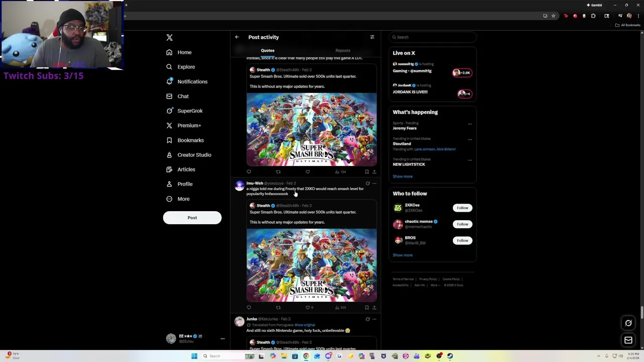Expand the More menu in the sidebar
This screenshot has height=362, width=644.
tap(178, 199)
